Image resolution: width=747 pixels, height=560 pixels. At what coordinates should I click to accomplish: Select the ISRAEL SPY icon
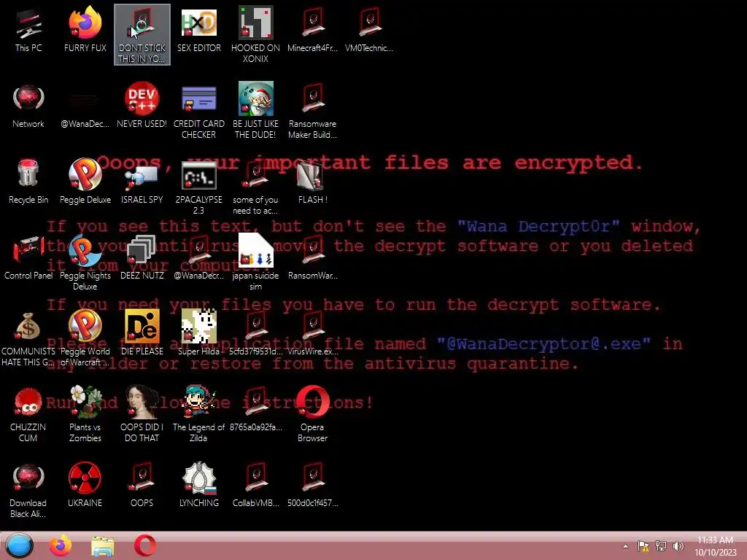142,182
